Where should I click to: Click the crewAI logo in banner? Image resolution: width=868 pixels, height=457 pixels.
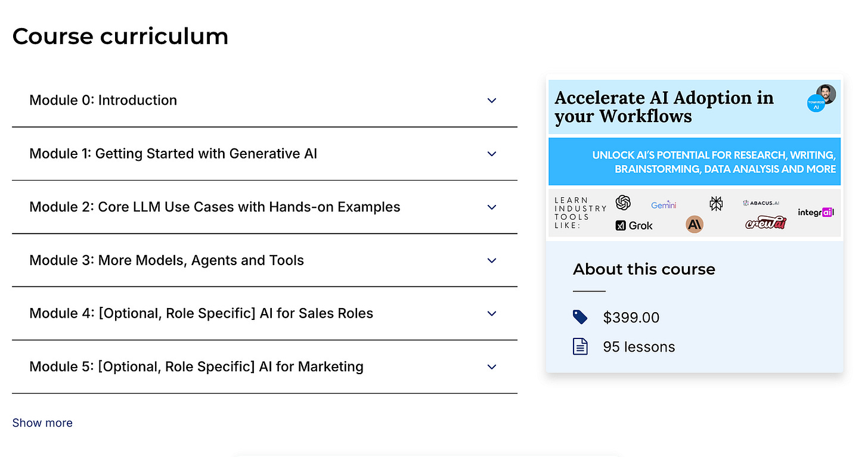[x=766, y=223]
